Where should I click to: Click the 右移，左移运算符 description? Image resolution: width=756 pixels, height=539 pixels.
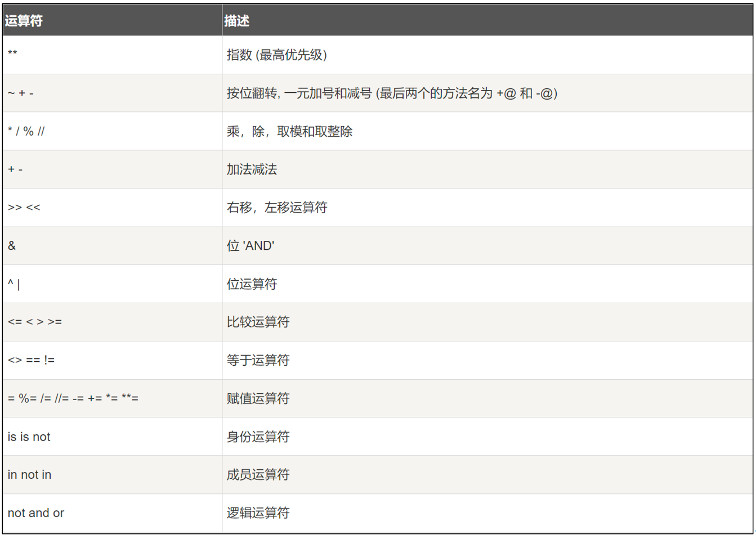(x=276, y=208)
